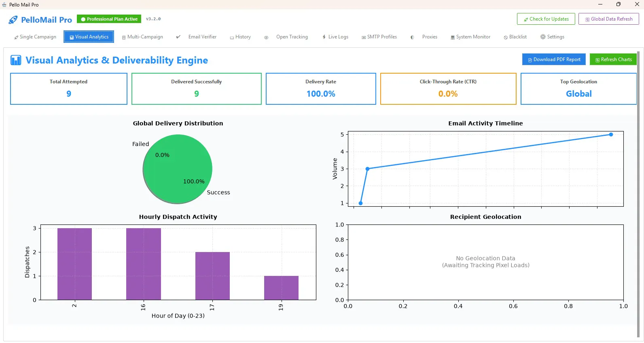Viewport: 644px width, 343px height.
Task: Click the Check for Updates button
Action: click(x=546, y=19)
